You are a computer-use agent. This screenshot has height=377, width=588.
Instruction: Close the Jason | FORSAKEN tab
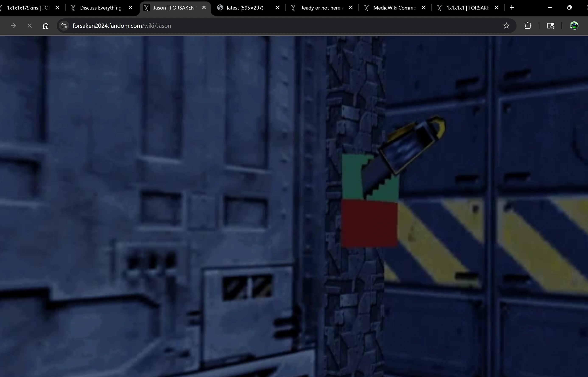pyautogui.click(x=204, y=8)
